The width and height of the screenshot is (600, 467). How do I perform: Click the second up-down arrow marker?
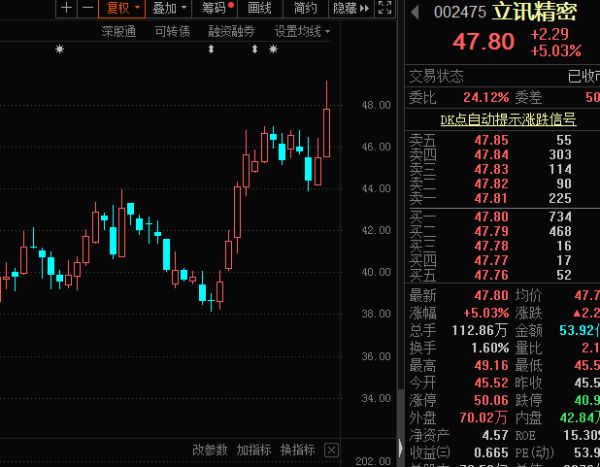click(254, 49)
